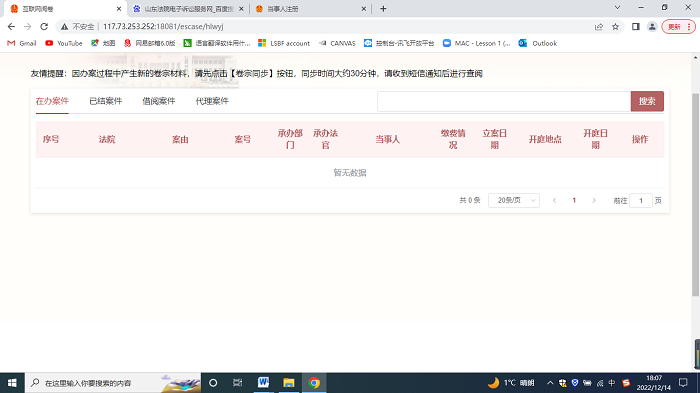Click the 开庭地点 column header

click(x=545, y=139)
